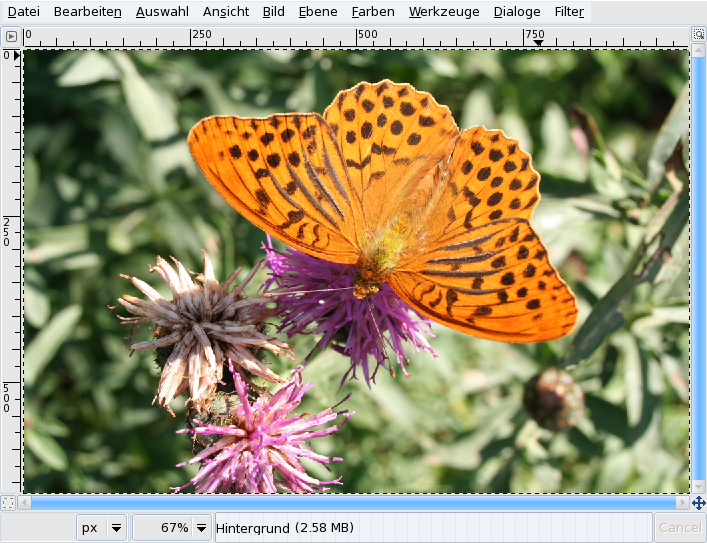Open the Dialoge menu
This screenshot has width=707, height=543.
click(516, 12)
